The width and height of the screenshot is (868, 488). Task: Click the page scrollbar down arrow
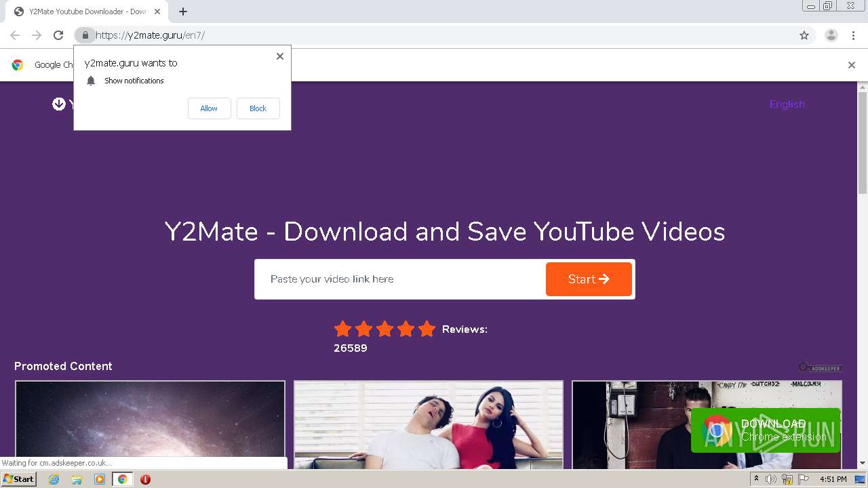click(863, 464)
